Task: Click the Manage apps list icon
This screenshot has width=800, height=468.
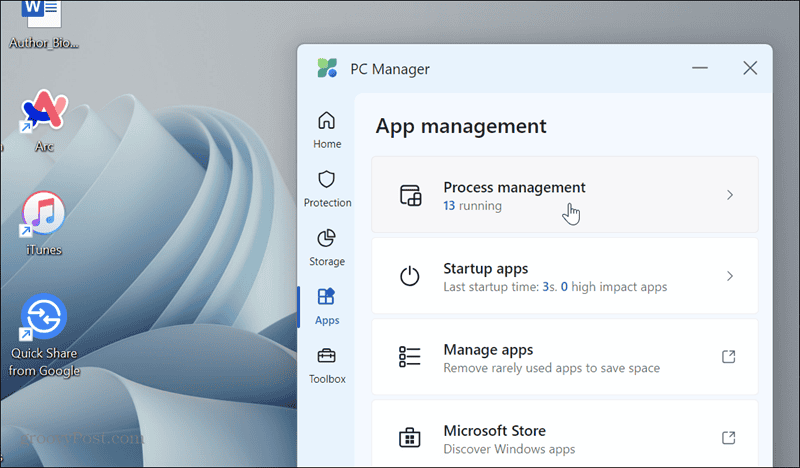Action: pyautogui.click(x=409, y=357)
